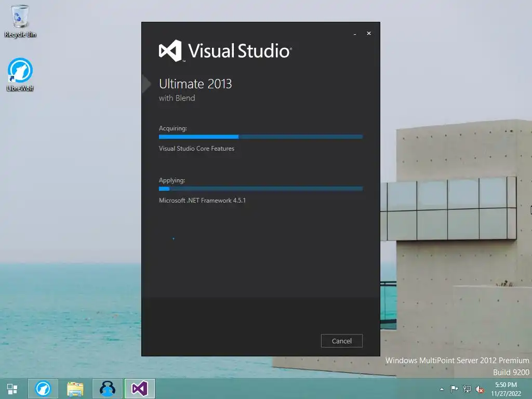
Task: Open the MultiPoint user icon on taskbar
Action: point(108,389)
